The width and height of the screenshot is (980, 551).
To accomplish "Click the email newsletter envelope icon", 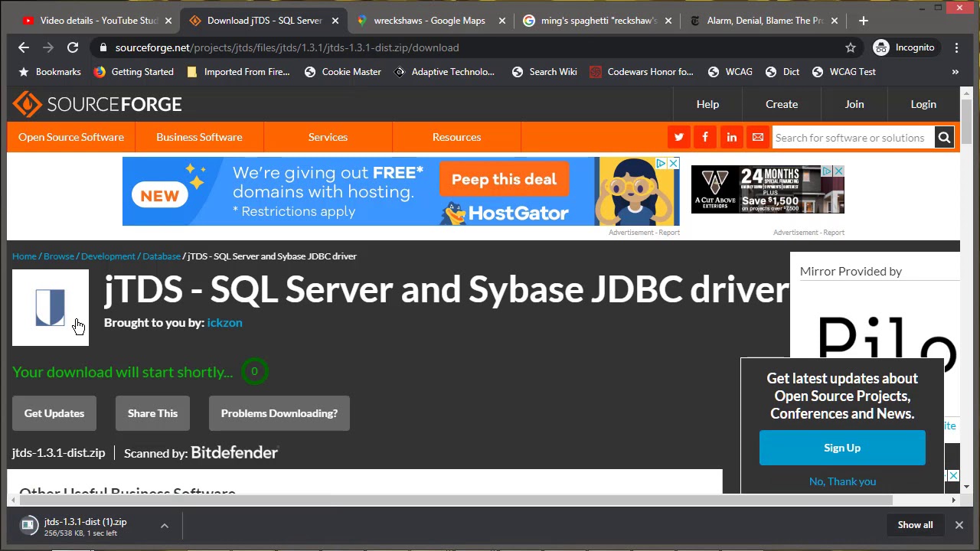I will pyautogui.click(x=758, y=138).
